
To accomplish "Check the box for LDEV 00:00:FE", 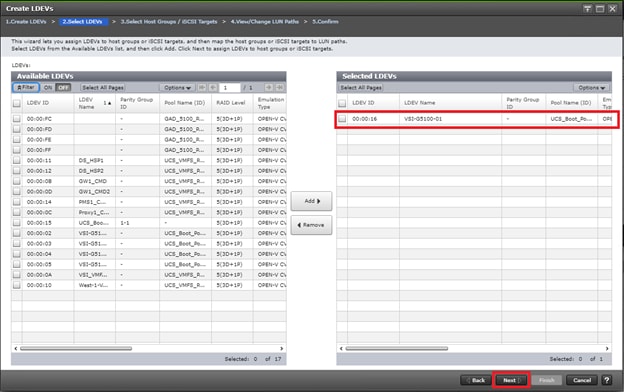I will (16, 139).
